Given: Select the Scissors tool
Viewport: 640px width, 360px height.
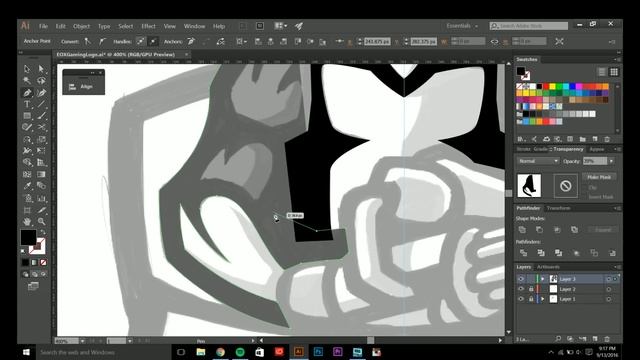Looking at the screenshot, I should 41,127.
